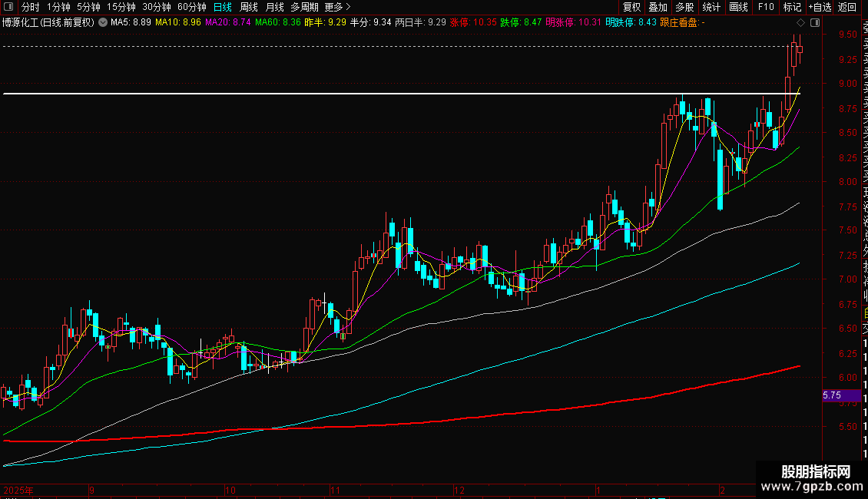Click the white horizontal resistance line
The image size is (868, 499).
tap(401, 94)
